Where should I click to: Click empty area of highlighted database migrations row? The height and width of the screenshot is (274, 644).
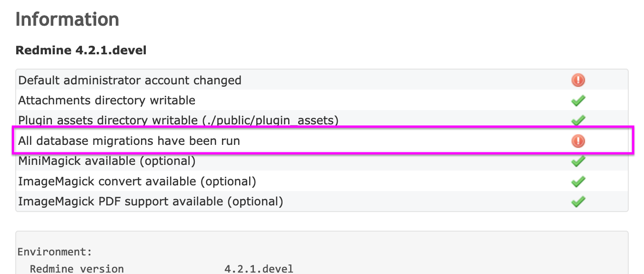pyautogui.click(x=405, y=141)
